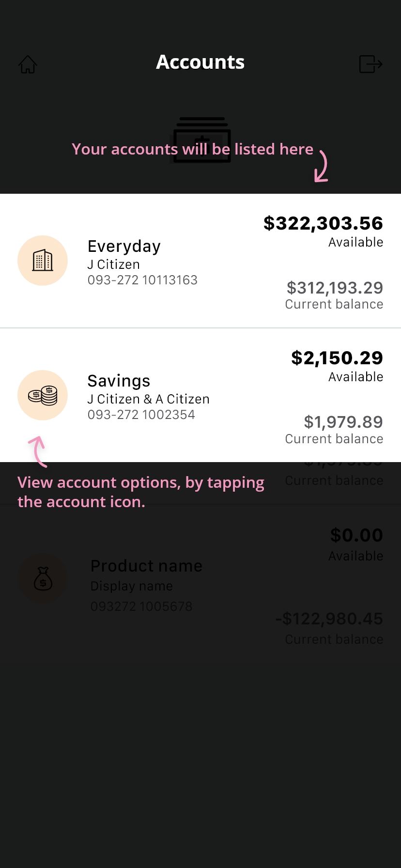
Task: Tap the $1,979.89 current balance
Action: (x=343, y=422)
